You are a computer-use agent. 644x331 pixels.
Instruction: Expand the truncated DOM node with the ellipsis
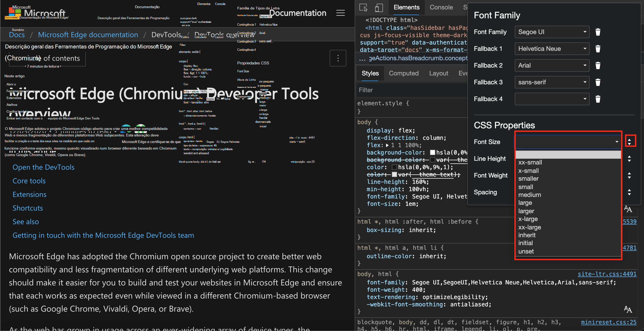[x=363, y=59]
